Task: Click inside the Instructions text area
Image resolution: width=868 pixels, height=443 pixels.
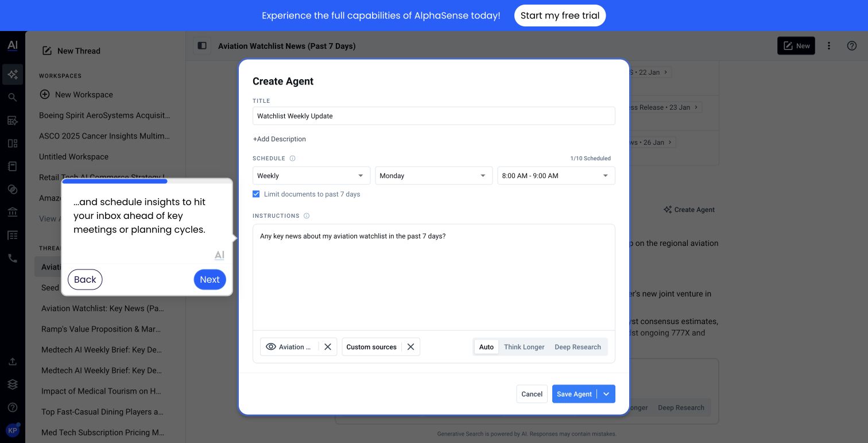Action: pyautogui.click(x=433, y=277)
